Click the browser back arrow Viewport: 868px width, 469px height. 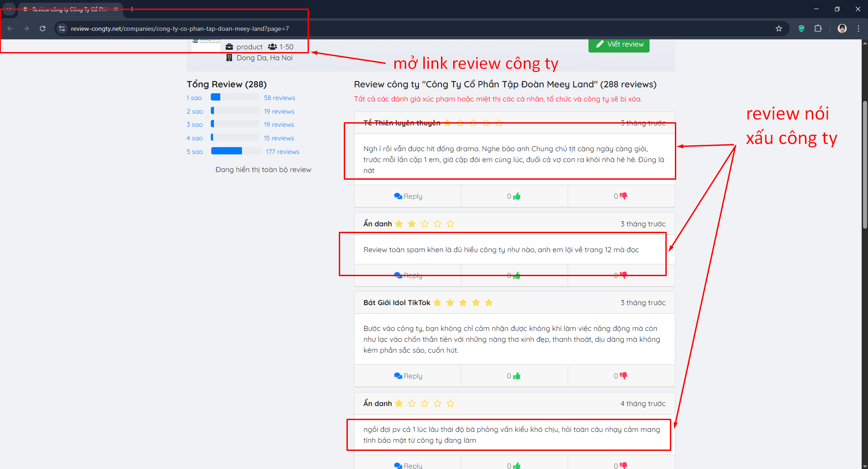tap(10, 29)
